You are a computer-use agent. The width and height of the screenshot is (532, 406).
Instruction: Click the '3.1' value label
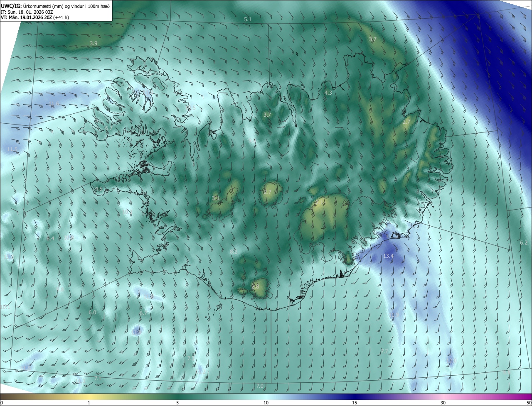216,198
